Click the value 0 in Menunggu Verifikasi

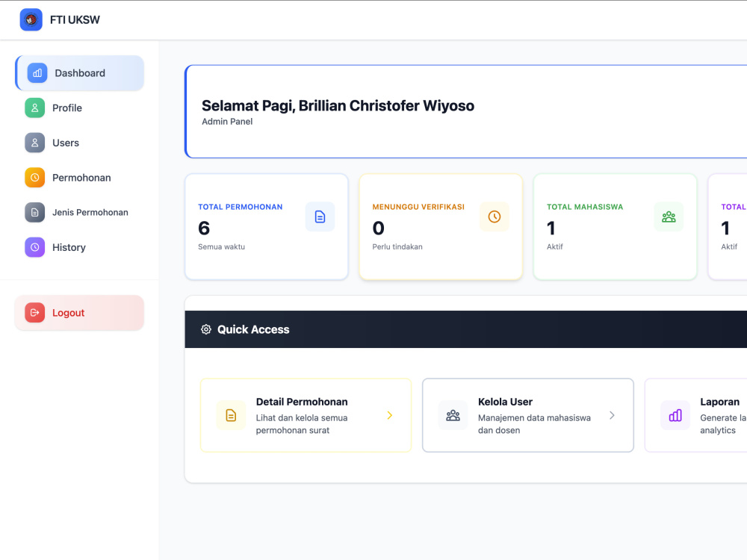[x=378, y=228]
